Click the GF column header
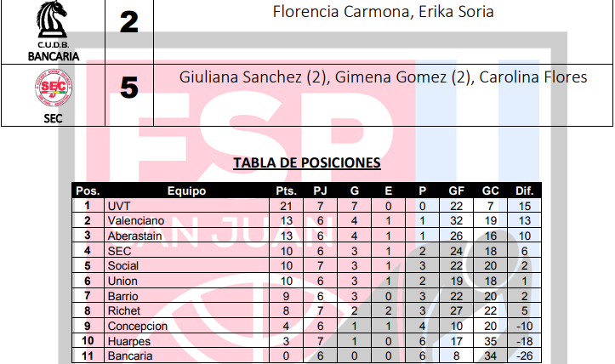The height and width of the screenshot is (364, 615). point(456,191)
